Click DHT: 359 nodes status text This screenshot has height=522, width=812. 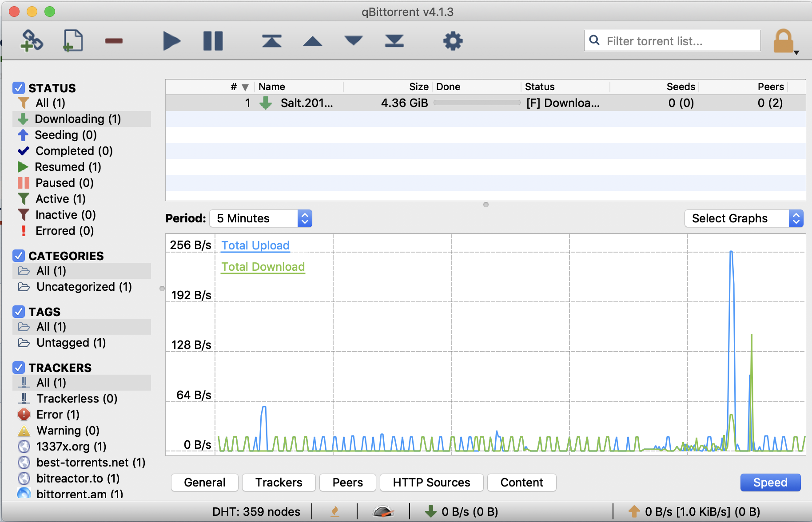coord(256,512)
